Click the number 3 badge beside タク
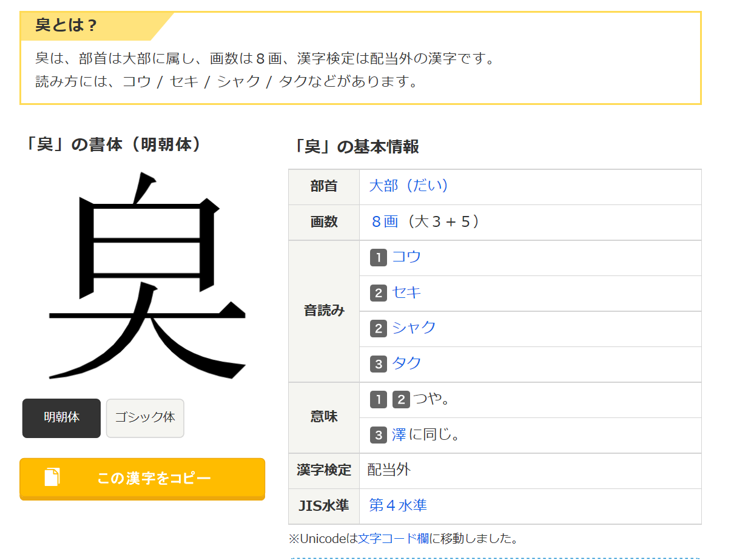 pyautogui.click(x=378, y=364)
